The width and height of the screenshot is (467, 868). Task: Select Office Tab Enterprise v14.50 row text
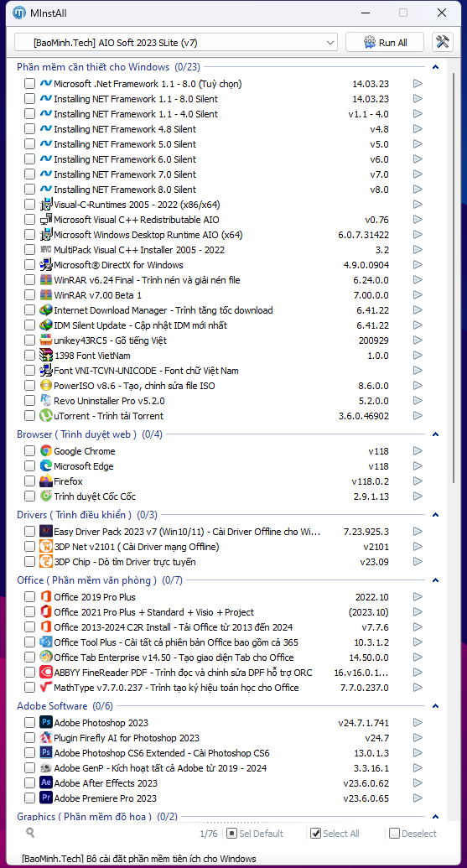pyautogui.click(x=174, y=657)
